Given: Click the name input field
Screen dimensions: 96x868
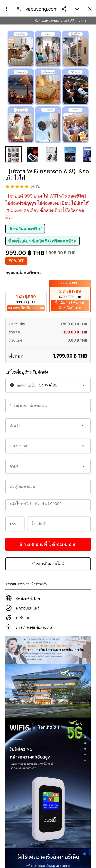Looking at the screenshot, I should (x=48, y=405).
